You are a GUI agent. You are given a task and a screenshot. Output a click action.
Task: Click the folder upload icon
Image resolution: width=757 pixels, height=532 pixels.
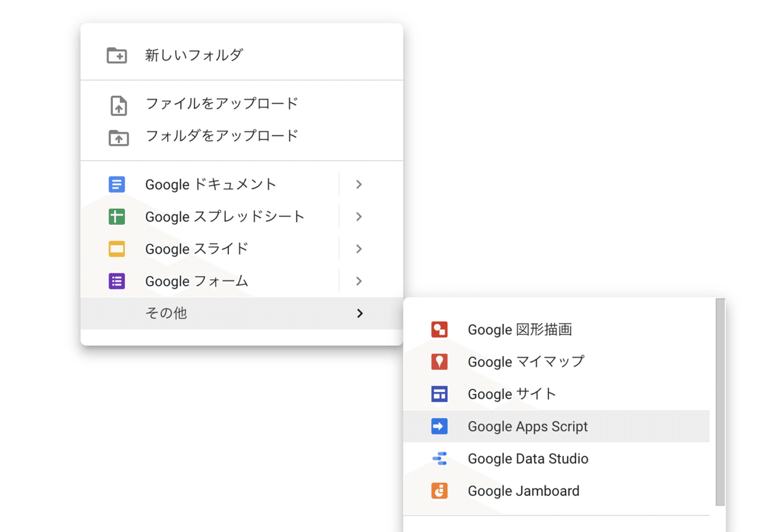[x=118, y=137]
